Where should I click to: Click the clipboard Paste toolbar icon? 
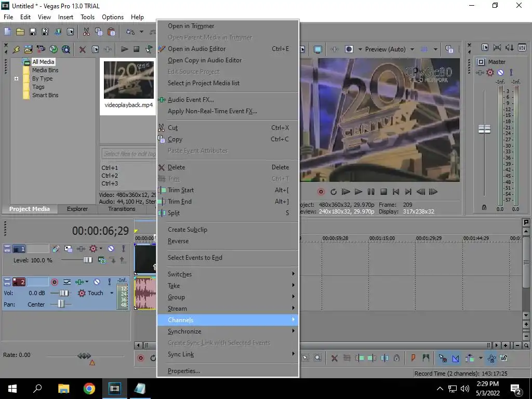point(111,32)
